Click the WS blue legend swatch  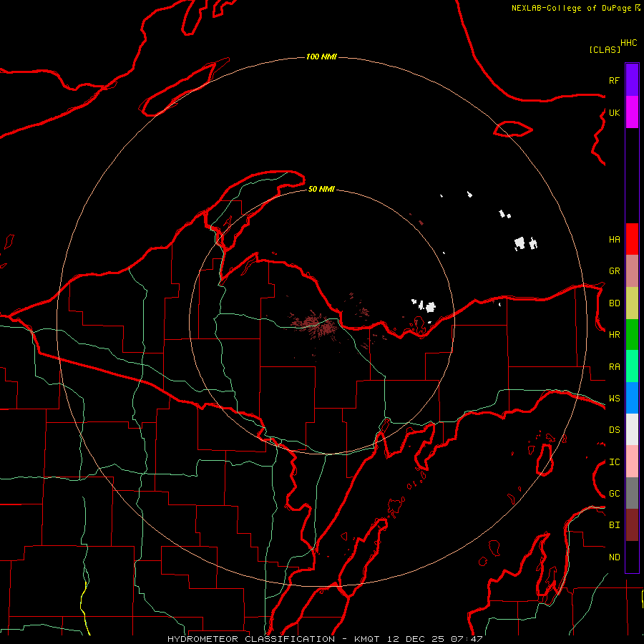632,398
